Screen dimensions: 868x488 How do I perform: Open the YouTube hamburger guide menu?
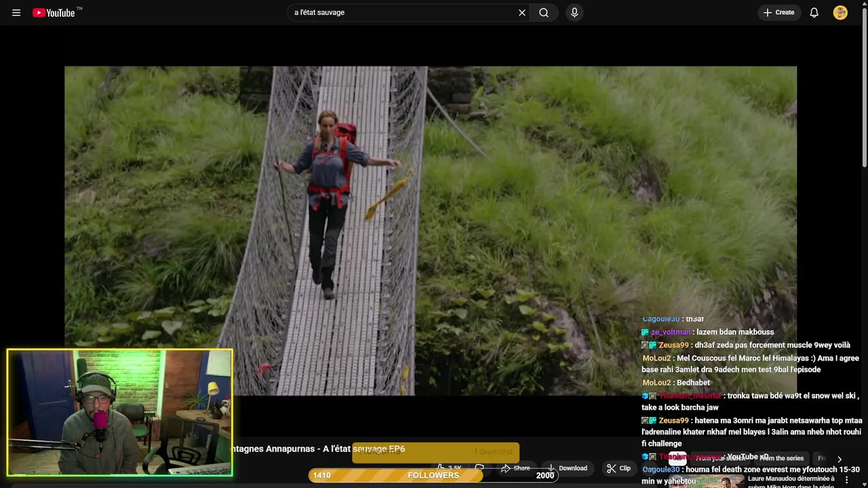pos(16,12)
